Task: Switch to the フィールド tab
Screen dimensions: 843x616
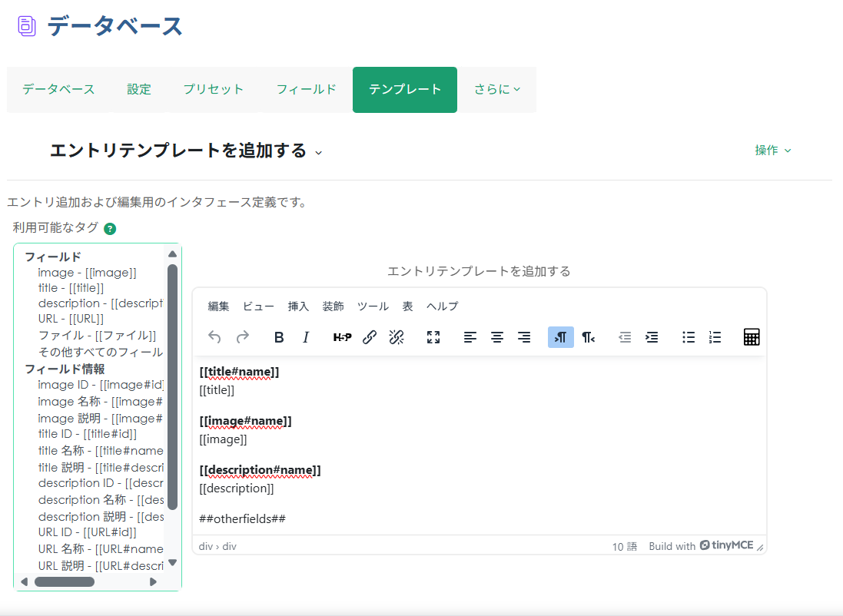Action: pyautogui.click(x=306, y=89)
